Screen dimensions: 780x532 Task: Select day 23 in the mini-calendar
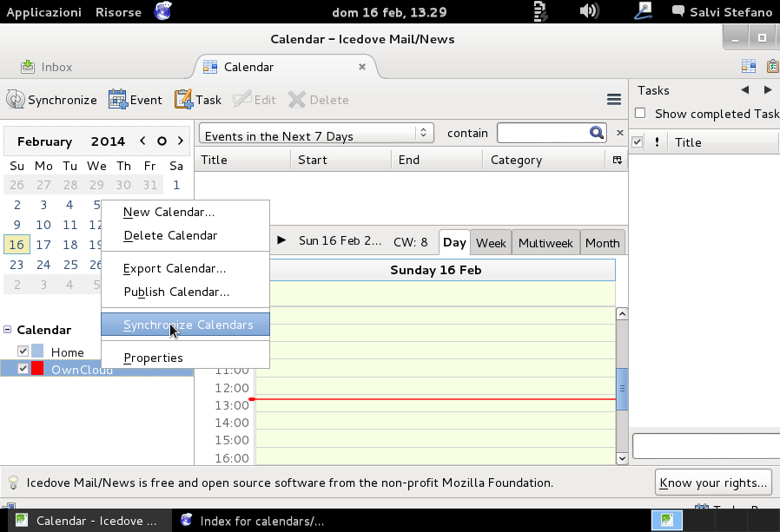(x=17, y=265)
